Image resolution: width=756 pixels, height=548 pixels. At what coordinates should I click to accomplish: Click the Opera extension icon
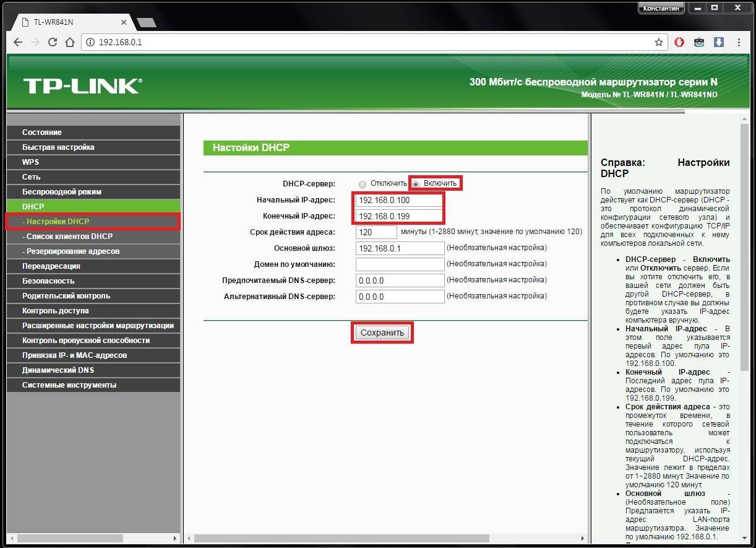[679, 42]
